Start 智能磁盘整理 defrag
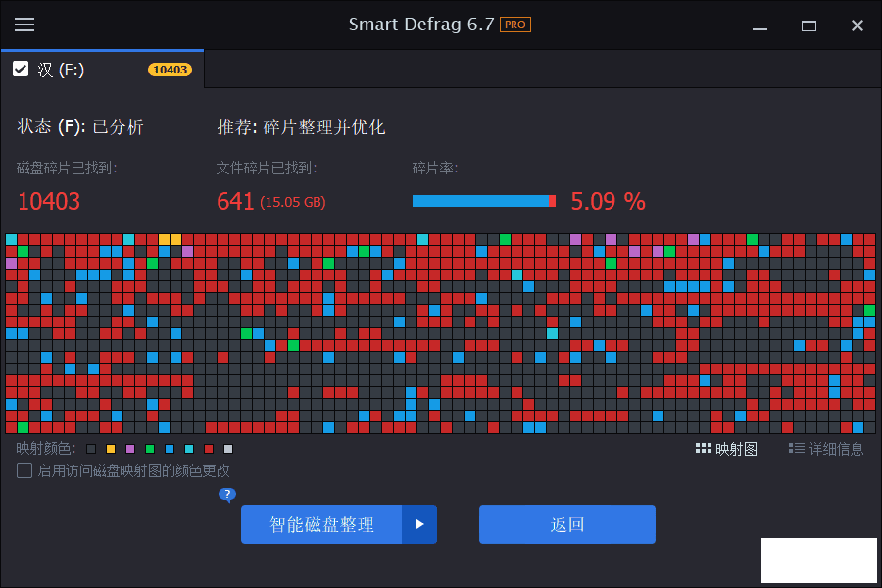This screenshot has width=882, height=588. pyautogui.click(x=321, y=524)
